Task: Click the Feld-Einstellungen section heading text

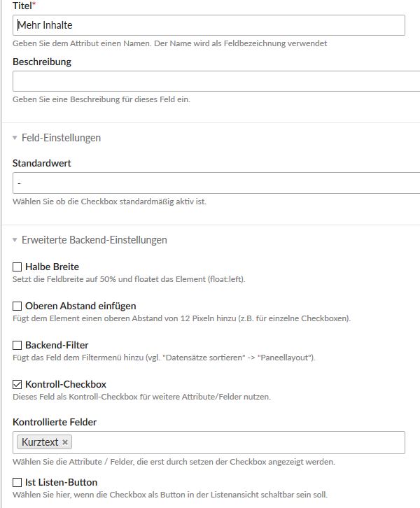Action: [x=61, y=138]
